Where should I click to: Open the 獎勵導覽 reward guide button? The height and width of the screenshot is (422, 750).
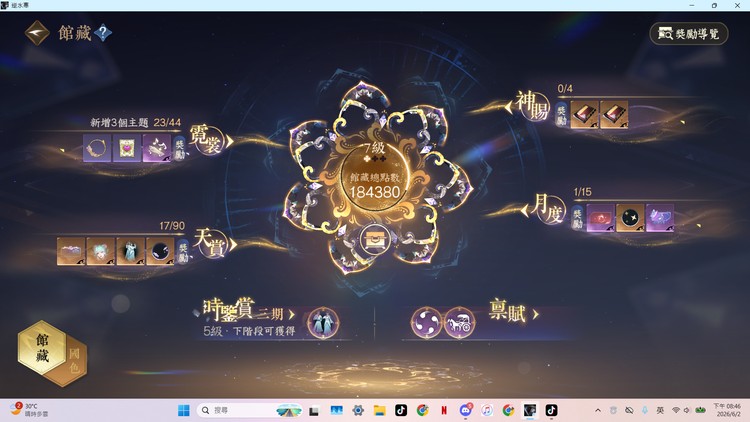tap(688, 33)
